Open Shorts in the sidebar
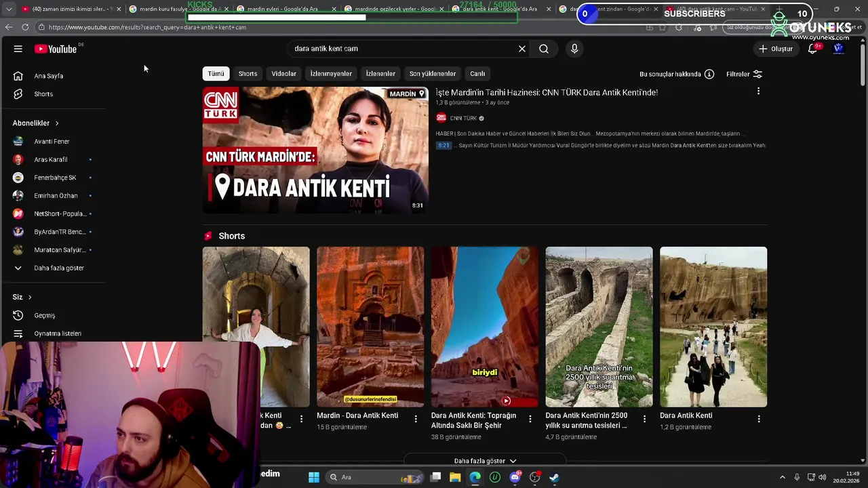This screenshot has width=868, height=488. 43,94
